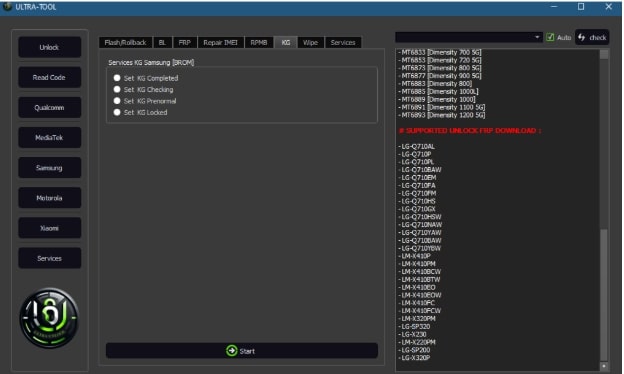Switch to Flash/Rollback tab
Viewport: 624px width, 374px height.
(x=125, y=43)
